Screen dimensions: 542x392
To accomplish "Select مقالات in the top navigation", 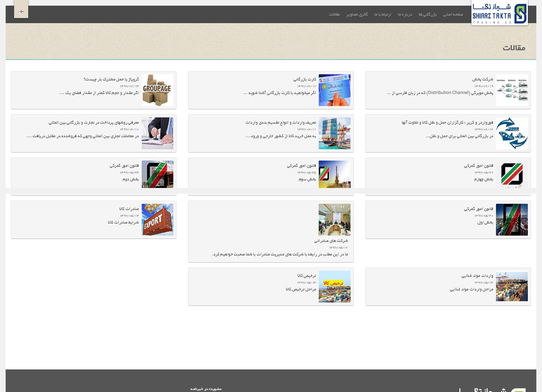I will point(334,14).
